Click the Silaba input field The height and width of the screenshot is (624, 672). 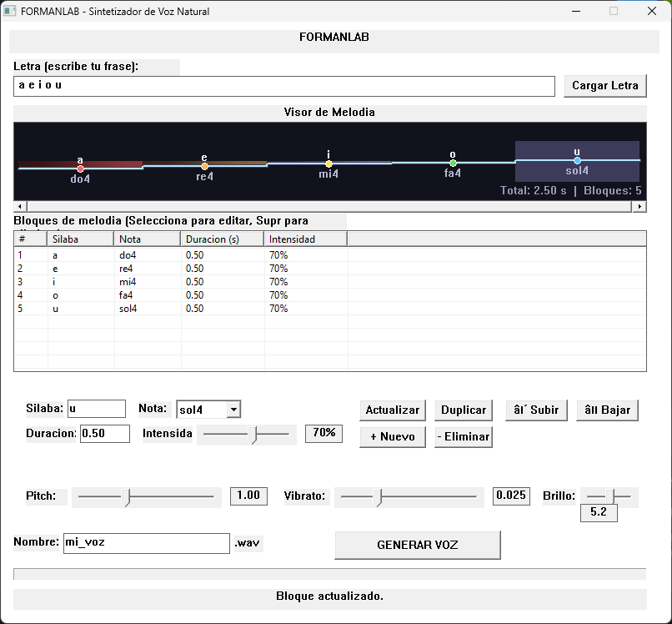[x=97, y=409]
